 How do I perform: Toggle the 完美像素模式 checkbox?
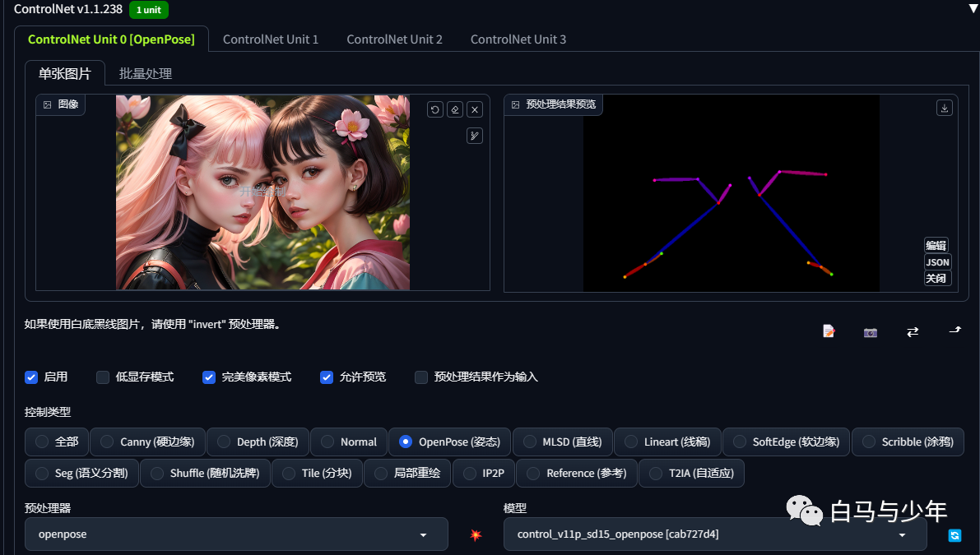coord(209,377)
